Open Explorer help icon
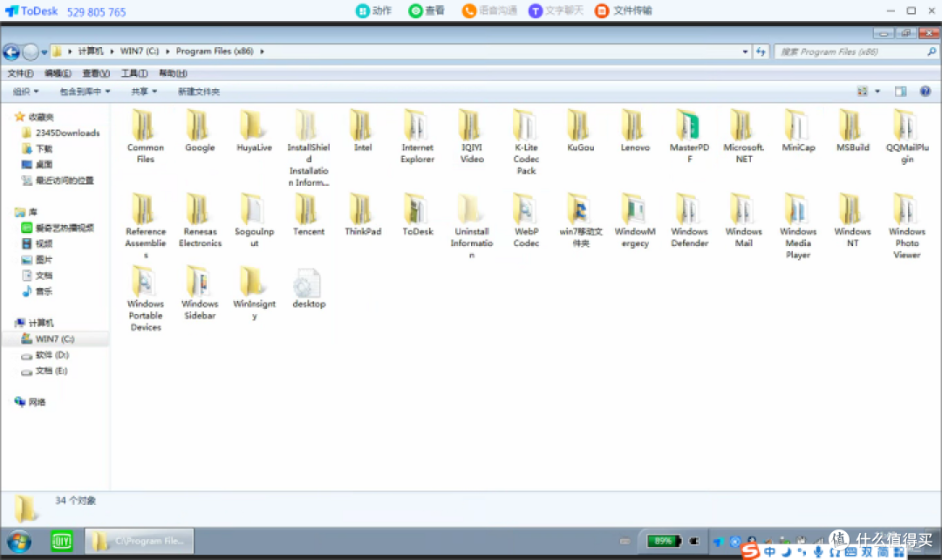Image resolution: width=942 pixels, height=560 pixels. 925,92
